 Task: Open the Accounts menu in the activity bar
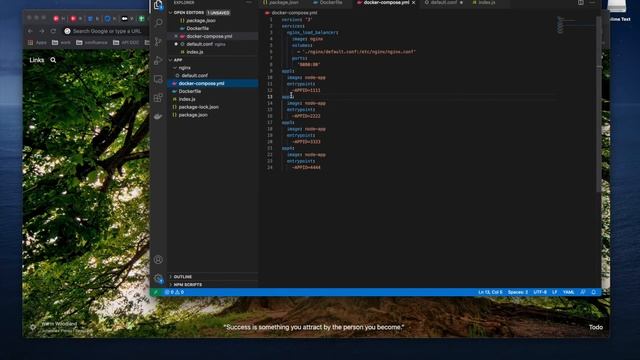(158, 259)
